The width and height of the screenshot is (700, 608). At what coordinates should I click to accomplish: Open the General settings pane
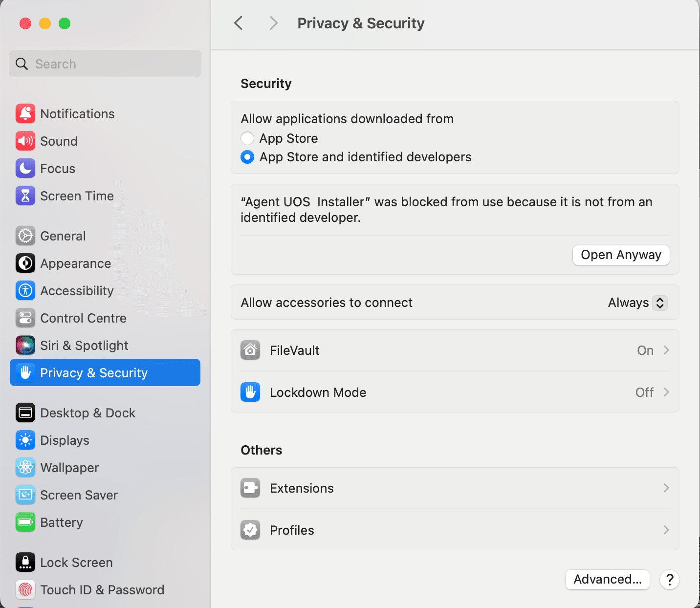[x=105, y=236]
